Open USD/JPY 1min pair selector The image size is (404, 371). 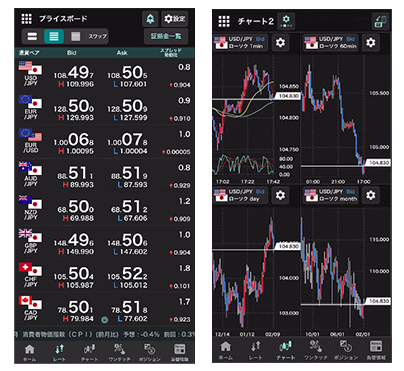pyautogui.click(x=240, y=43)
